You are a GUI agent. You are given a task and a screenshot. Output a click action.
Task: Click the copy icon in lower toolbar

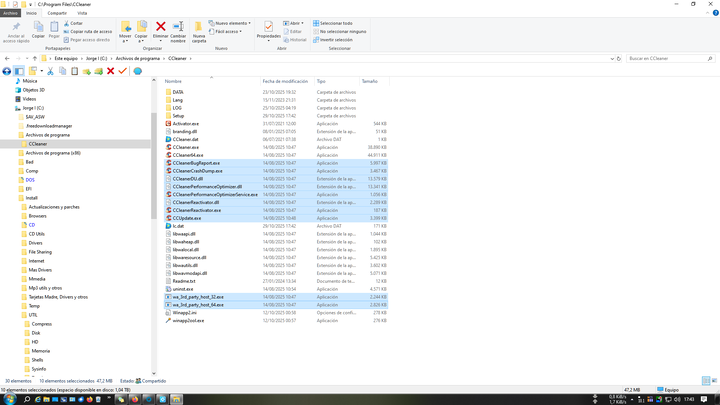(x=62, y=71)
